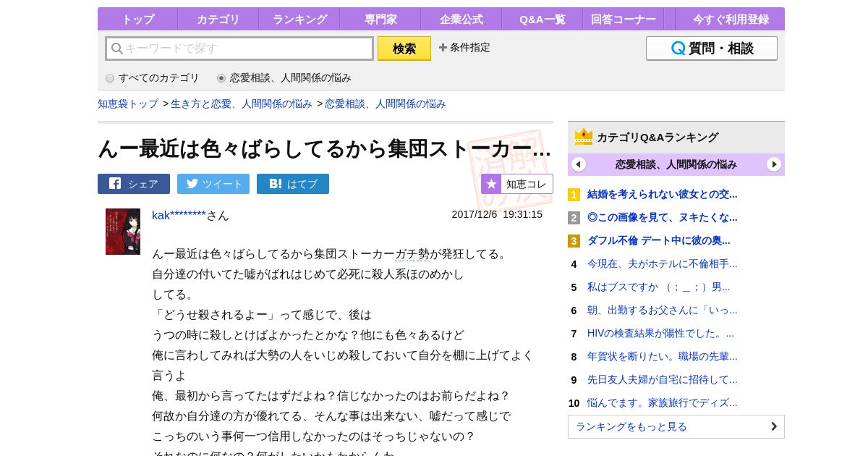Open the Q&A一覧 tab
Viewport: 868px width, 456px height.
(542, 19)
